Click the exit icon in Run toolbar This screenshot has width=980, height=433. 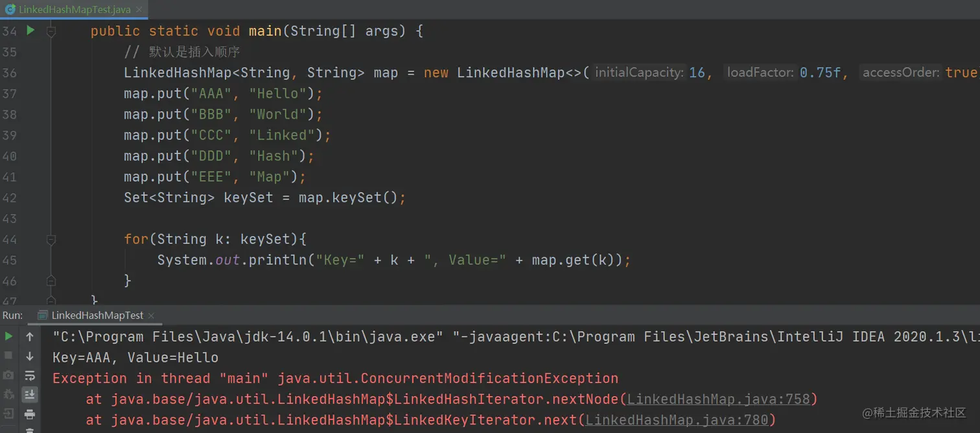tap(9, 414)
